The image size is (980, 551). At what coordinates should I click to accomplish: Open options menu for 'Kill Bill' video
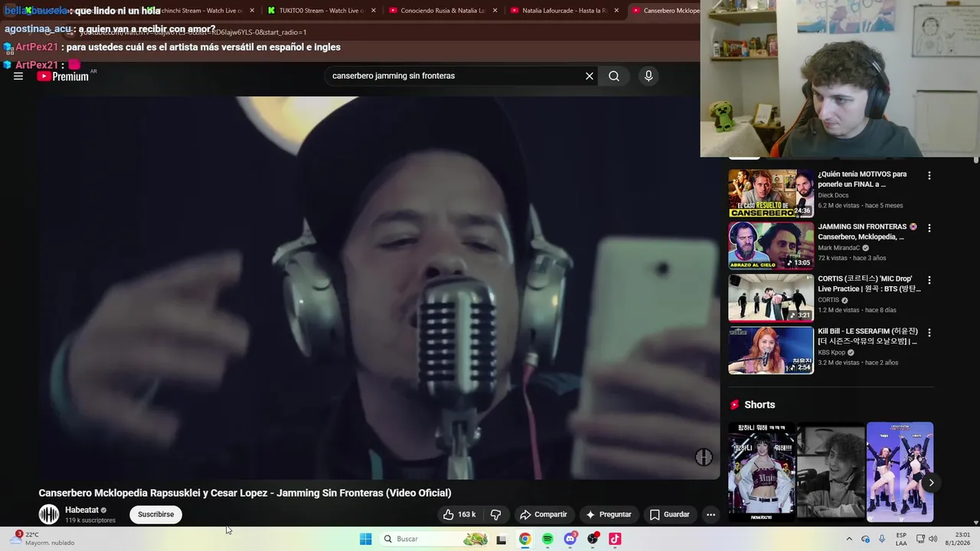click(929, 333)
